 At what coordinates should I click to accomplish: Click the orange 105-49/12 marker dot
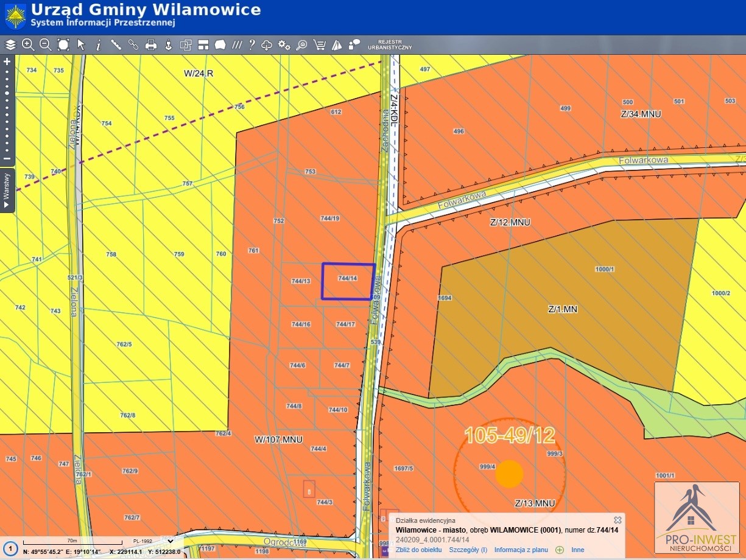(x=510, y=474)
